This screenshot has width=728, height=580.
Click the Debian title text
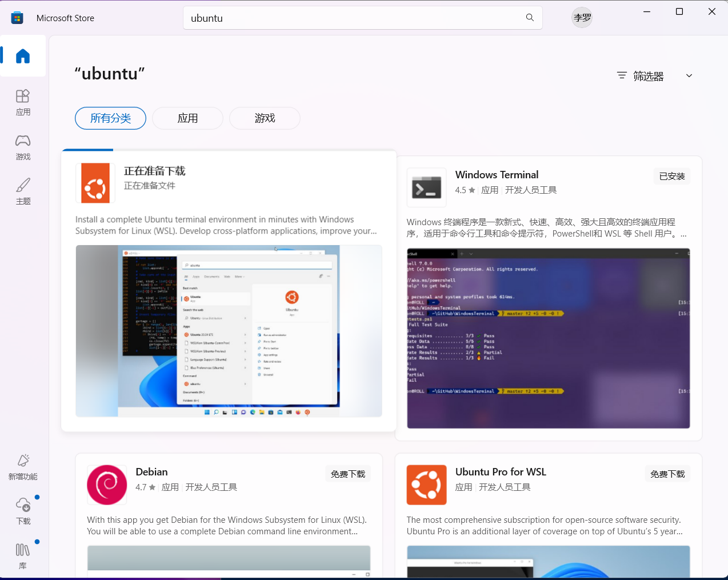[x=151, y=472]
